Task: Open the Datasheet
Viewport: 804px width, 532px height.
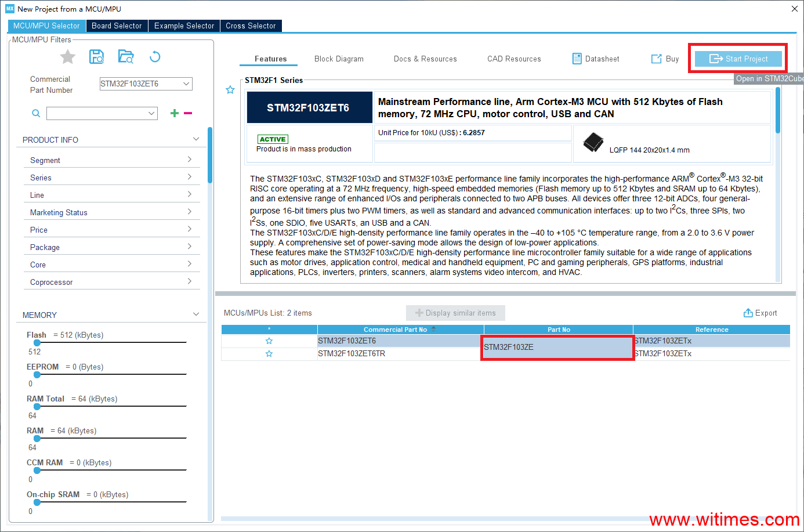Action: click(596, 59)
